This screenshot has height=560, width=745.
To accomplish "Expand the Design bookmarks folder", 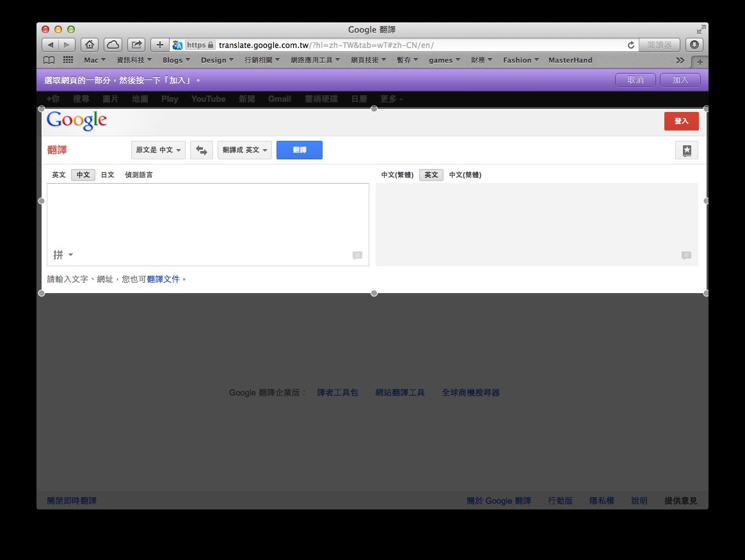I will pos(217,60).
